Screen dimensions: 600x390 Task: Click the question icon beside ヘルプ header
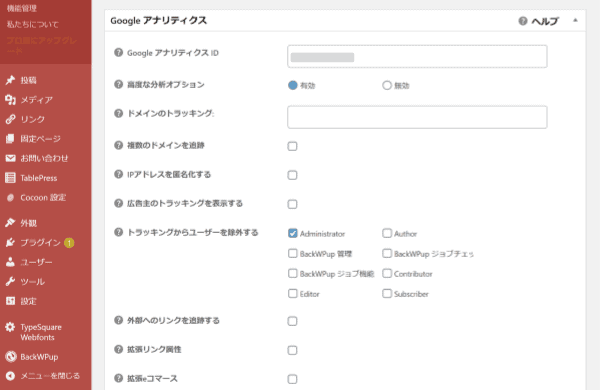(523, 21)
